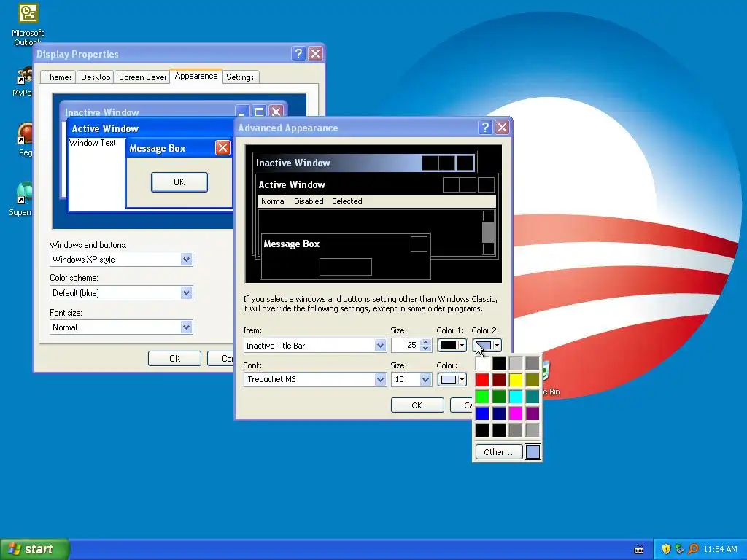Click OK button in Display Properties preview
This screenshot has height=560, width=747.
coord(179,182)
